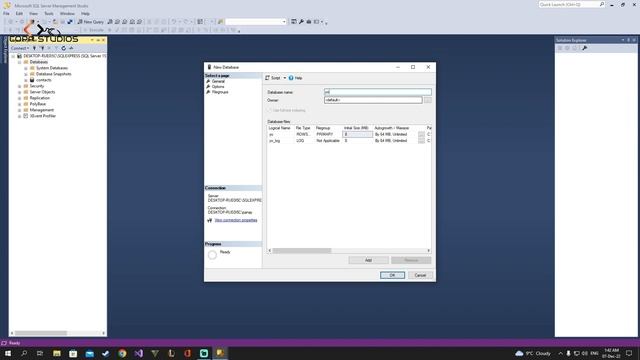The width and height of the screenshot is (640, 360).
Task: Click the Cancel button
Action: pos(420,275)
